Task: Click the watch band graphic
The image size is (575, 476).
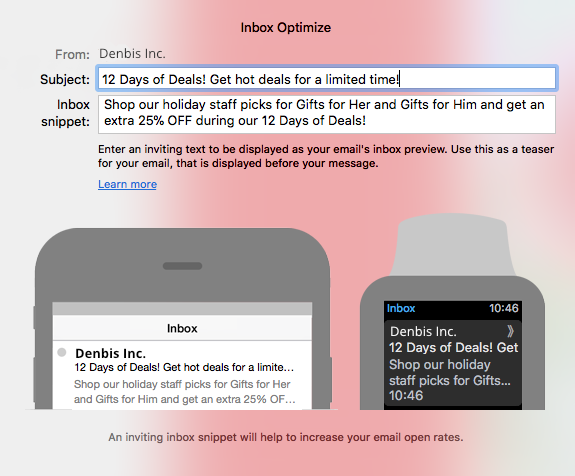Action: [453, 245]
